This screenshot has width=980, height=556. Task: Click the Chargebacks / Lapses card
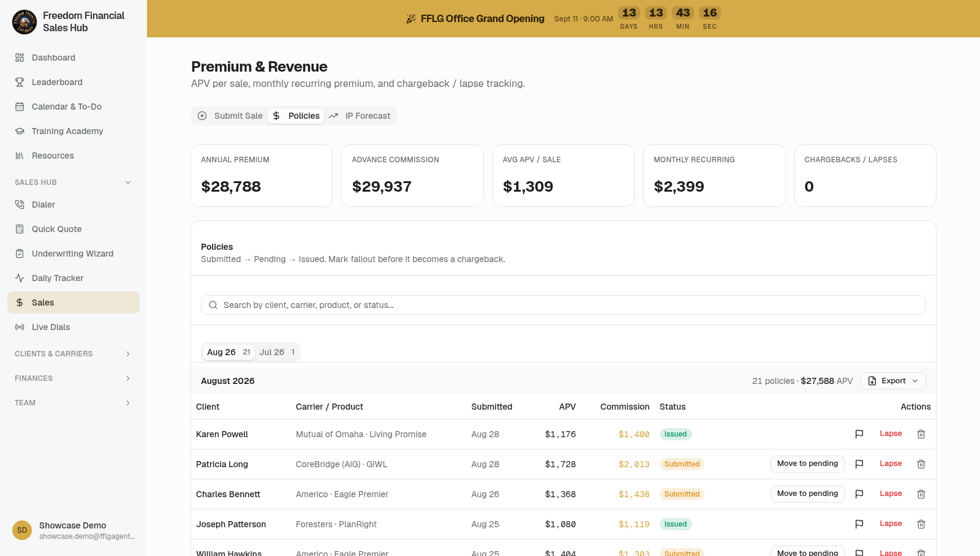click(865, 176)
